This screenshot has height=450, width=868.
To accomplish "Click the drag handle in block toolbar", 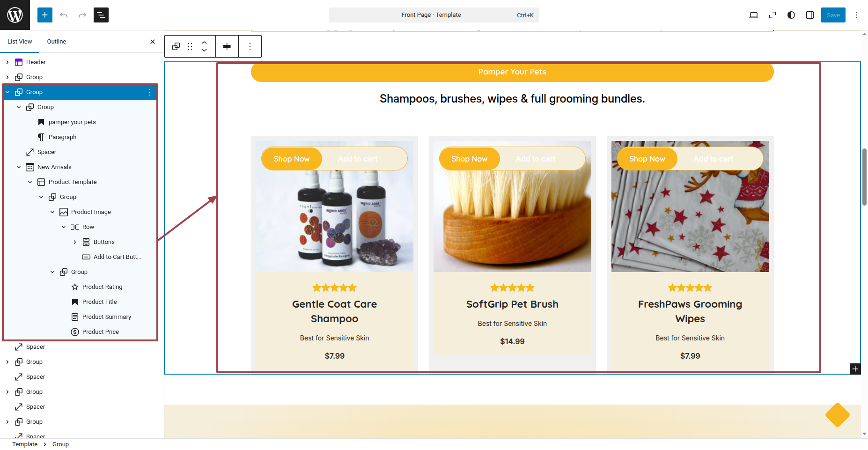I will [x=190, y=46].
